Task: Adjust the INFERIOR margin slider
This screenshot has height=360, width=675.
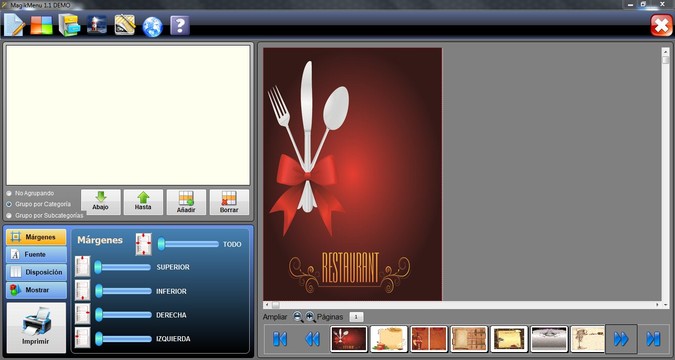Action: [x=123, y=291]
